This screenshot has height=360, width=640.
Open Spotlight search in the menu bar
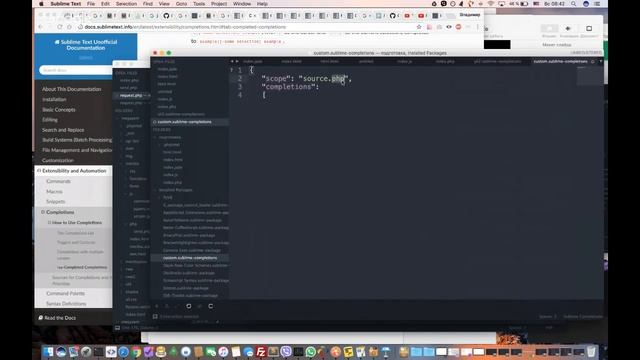(573, 4)
